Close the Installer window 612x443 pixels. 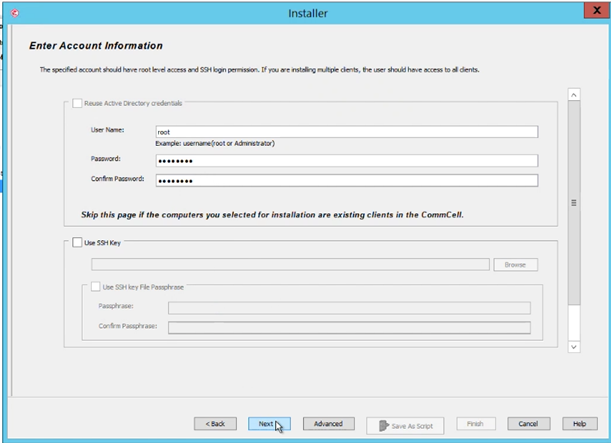click(x=596, y=10)
